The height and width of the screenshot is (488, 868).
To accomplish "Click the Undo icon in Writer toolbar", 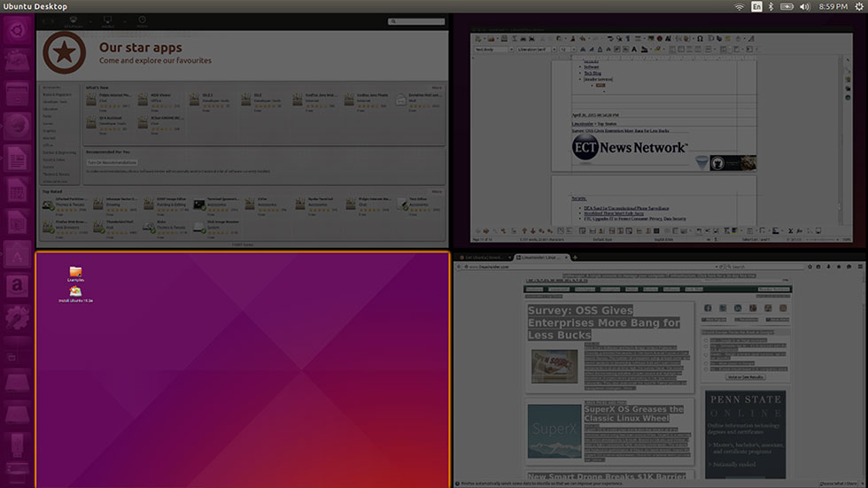I will point(583,39).
